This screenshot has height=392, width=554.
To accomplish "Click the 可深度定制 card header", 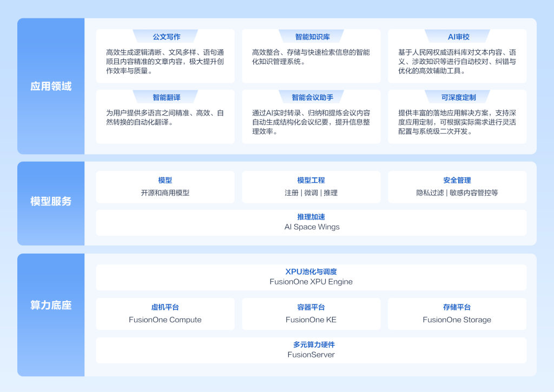I will pos(457,97).
